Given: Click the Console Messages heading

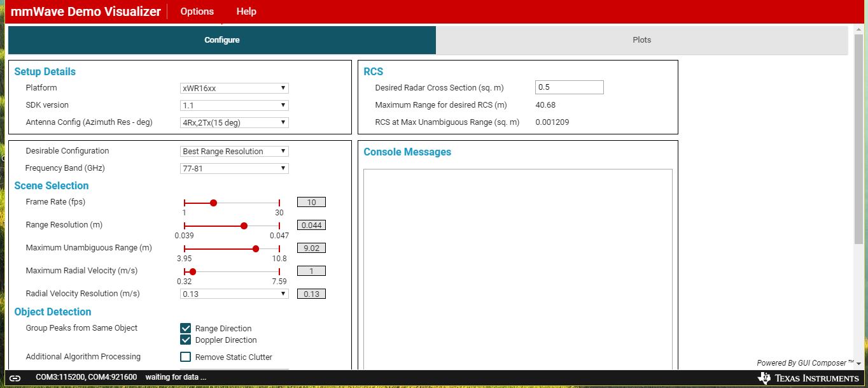Looking at the screenshot, I should [407, 152].
